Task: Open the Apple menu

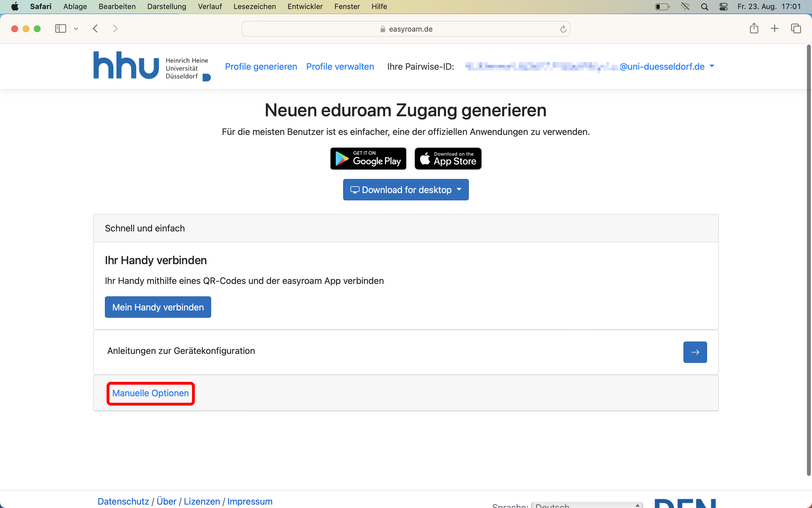Action: (15, 6)
